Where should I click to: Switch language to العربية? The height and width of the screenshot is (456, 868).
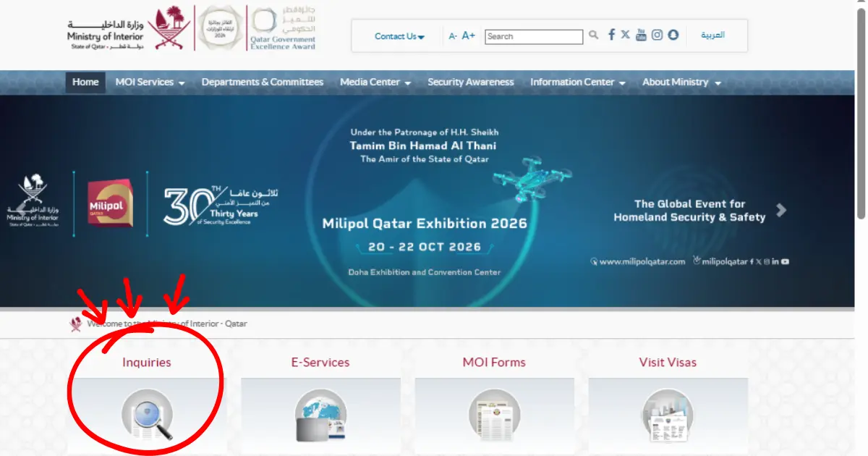(712, 35)
